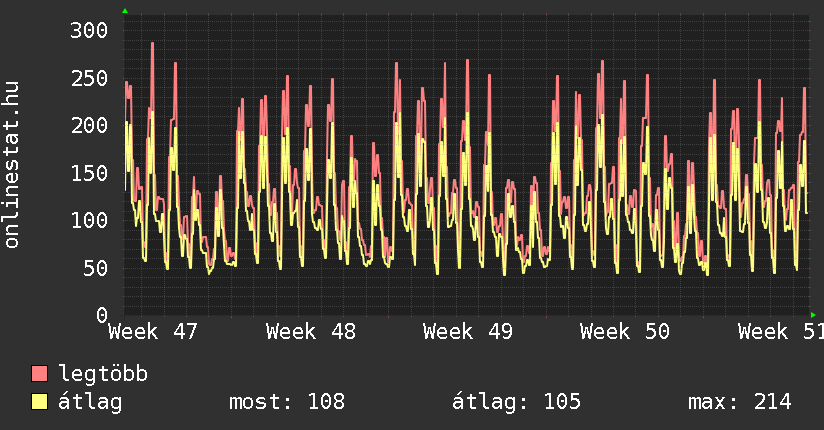Click the red legtöbb legend swatch
The height and width of the screenshot is (430, 824).
coord(40,374)
